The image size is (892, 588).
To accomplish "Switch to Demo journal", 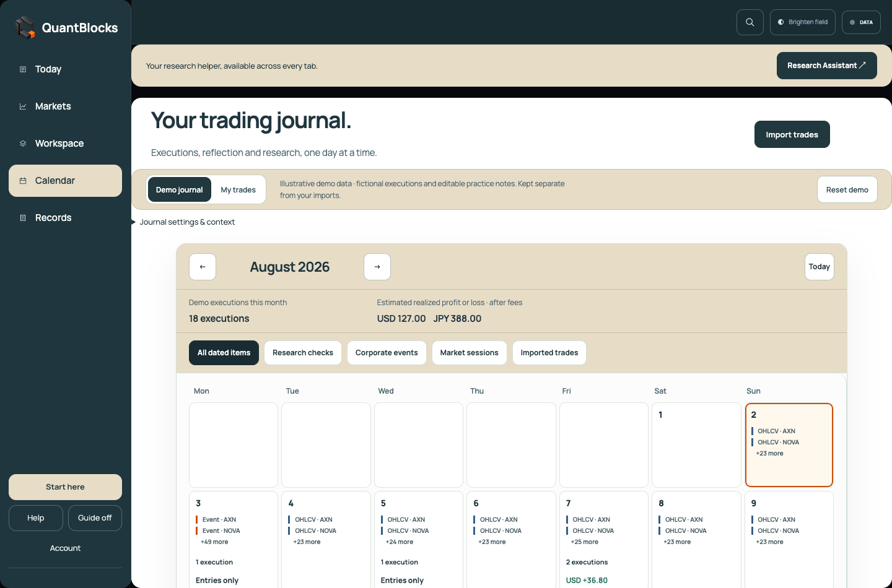I will click(x=180, y=189).
